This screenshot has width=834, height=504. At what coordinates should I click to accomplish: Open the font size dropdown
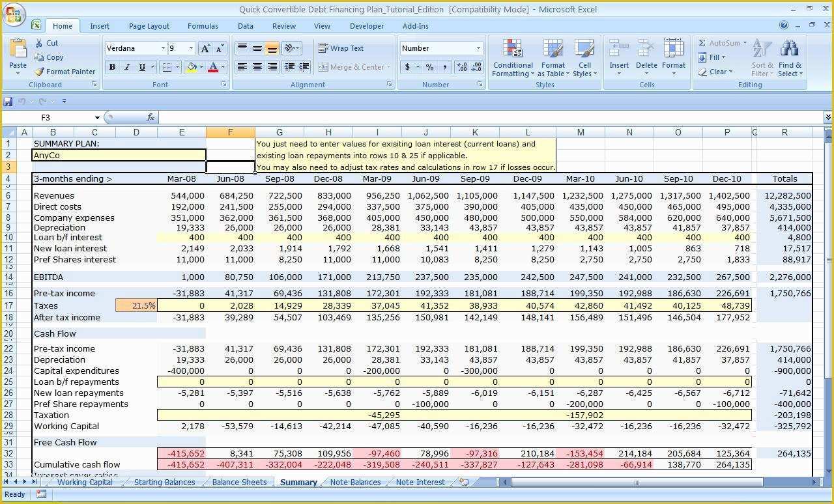(x=191, y=48)
